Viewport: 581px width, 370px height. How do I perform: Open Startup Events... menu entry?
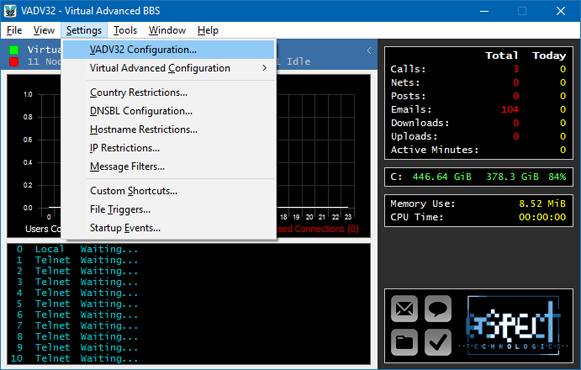[x=169, y=228]
